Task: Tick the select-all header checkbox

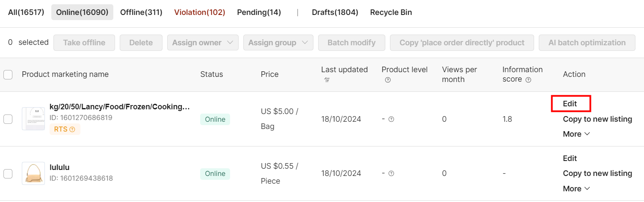Action: tap(8, 75)
